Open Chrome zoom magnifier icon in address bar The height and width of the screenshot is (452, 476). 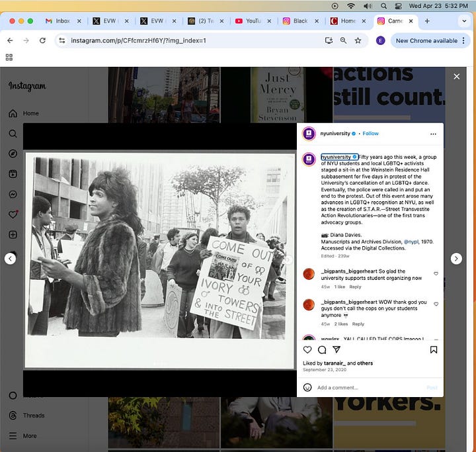click(x=343, y=40)
